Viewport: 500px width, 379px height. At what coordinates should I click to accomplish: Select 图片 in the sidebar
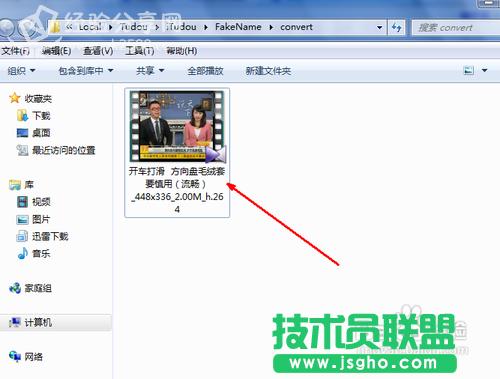pos(41,219)
